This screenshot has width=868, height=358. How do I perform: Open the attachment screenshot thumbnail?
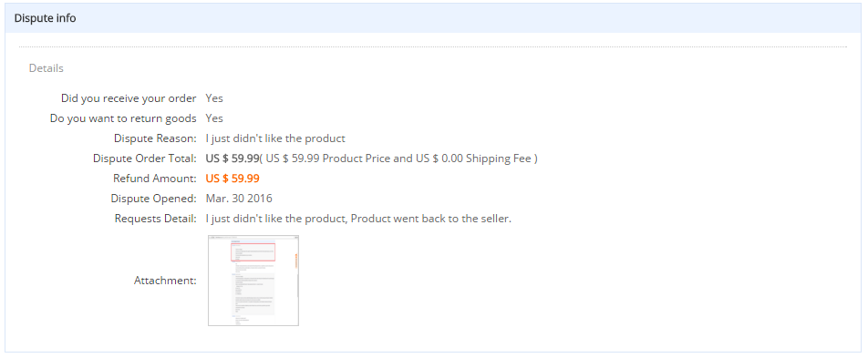[x=253, y=281]
